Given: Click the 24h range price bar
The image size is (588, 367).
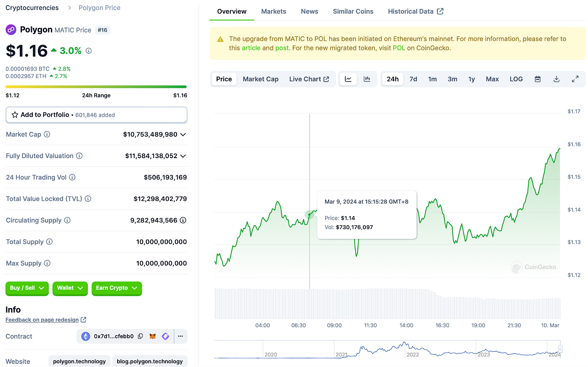Looking at the screenshot, I should point(96,86).
